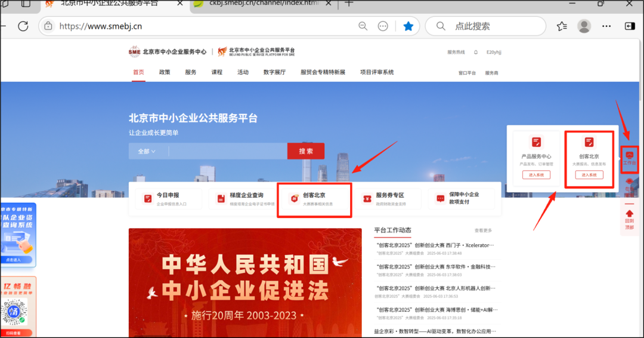644x338 pixels.
Task: Expand the 全部 search category dropdown
Action: tap(147, 151)
